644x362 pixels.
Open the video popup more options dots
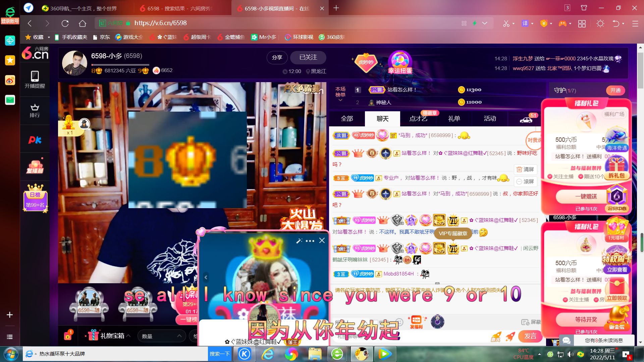310,241
